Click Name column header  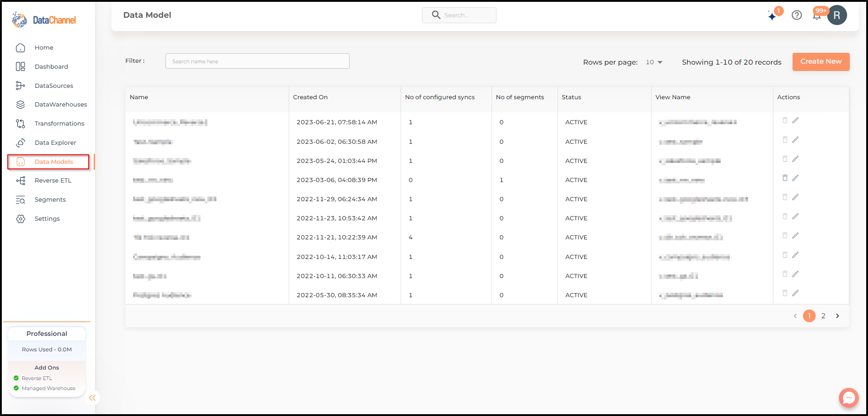pyautogui.click(x=139, y=97)
